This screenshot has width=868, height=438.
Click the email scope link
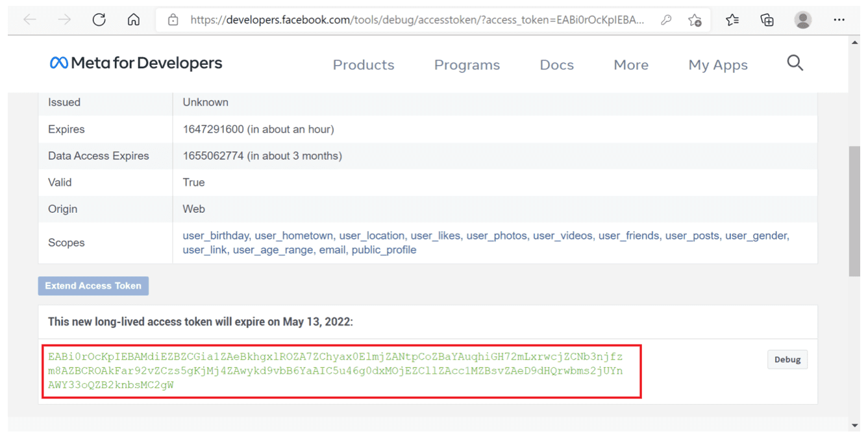(332, 250)
